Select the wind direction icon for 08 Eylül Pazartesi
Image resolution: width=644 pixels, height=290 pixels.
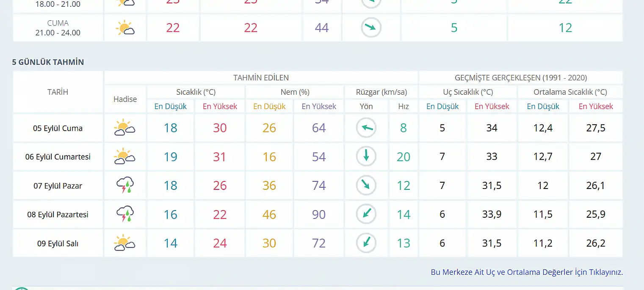(x=366, y=214)
